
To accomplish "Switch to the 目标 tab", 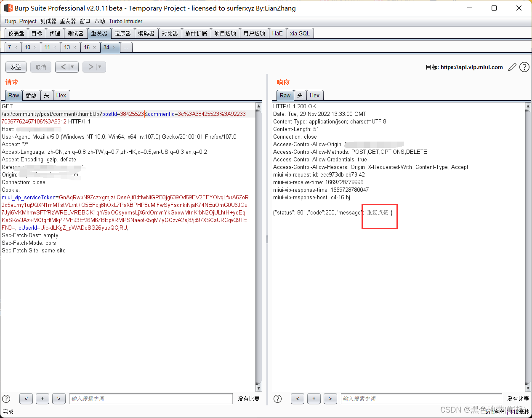I will (37, 33).
